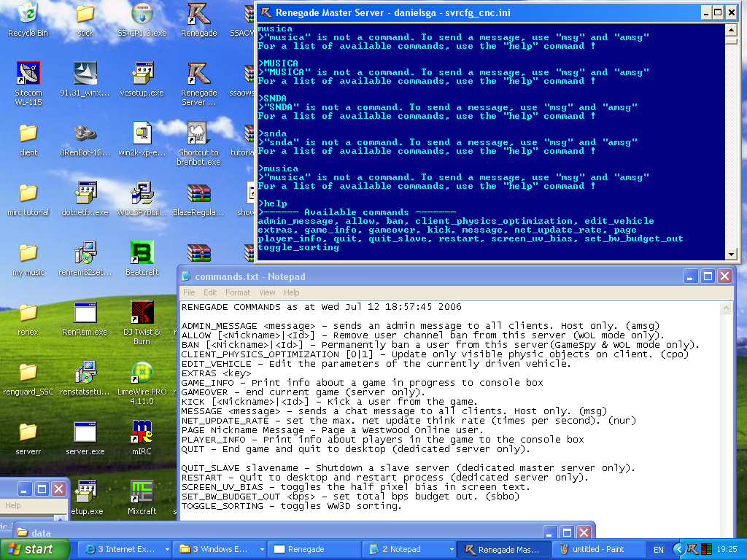Launch the mIRC desktop icon
747x560 pixels.
pyautogui.click(x=142, y=433)
